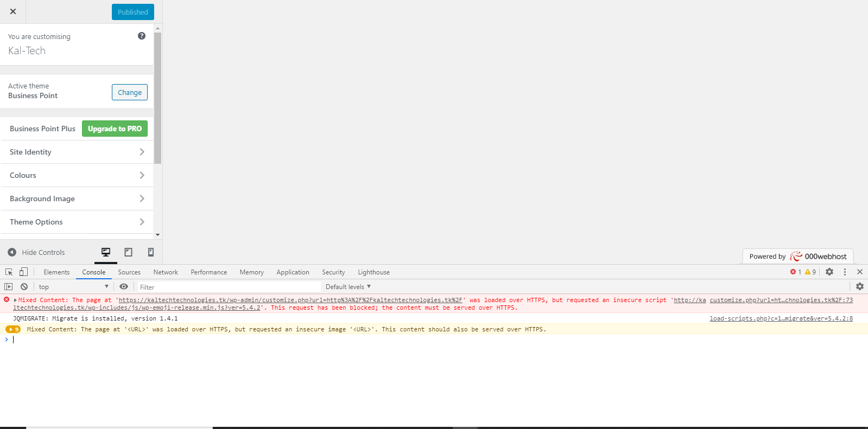Screen dimensions: 868x429
Task: Click the console Filter input field
Action: (228, 287)
